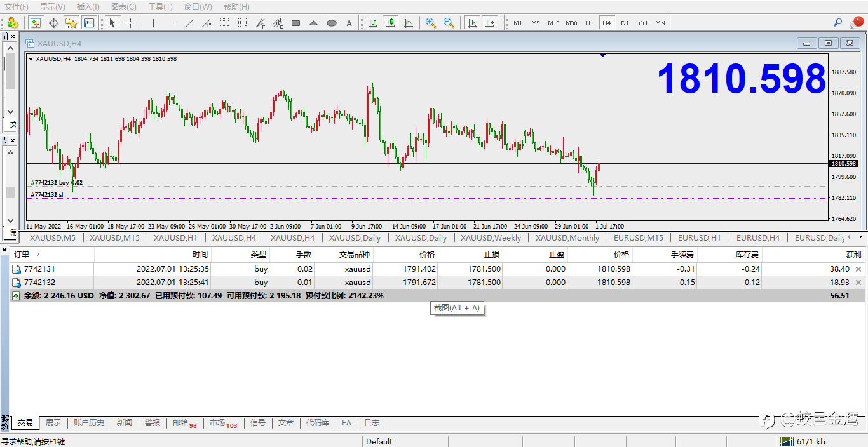Viewport: 868px width, 447px height.
Task: Open the search magnifier at top right
Action: [x=838, y=23]
